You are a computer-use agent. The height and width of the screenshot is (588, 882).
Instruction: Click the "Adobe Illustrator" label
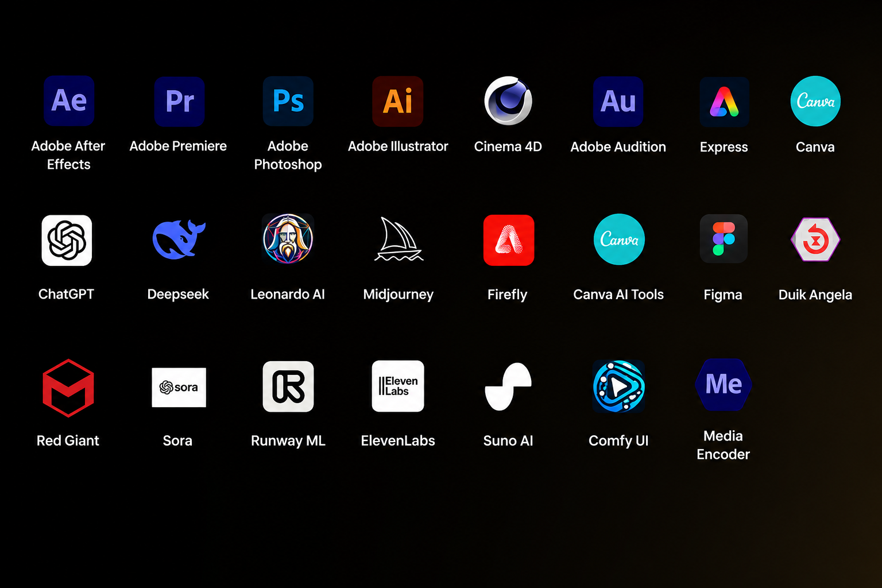tap(398, 146)
